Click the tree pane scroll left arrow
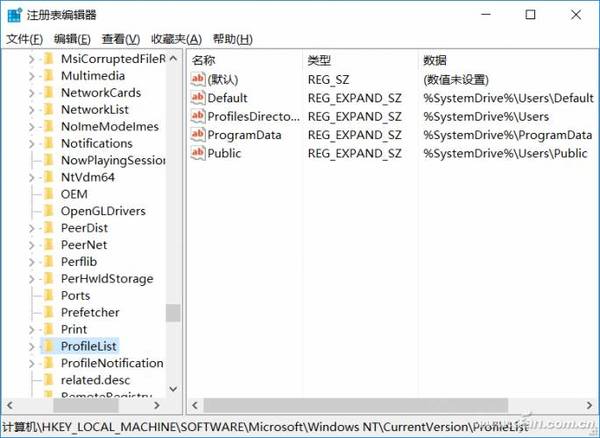This screenshot has height=438, width=600. pyautogui.click(x=10, y=405)
